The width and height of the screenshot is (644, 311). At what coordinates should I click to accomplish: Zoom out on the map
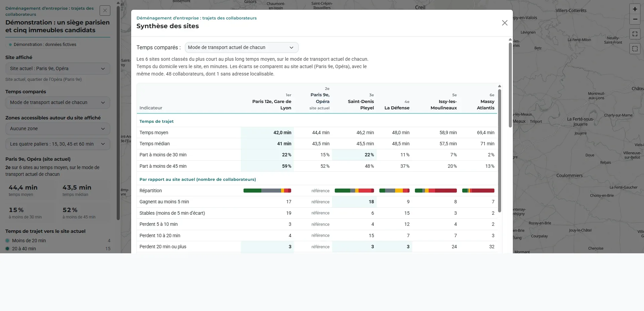635,19
